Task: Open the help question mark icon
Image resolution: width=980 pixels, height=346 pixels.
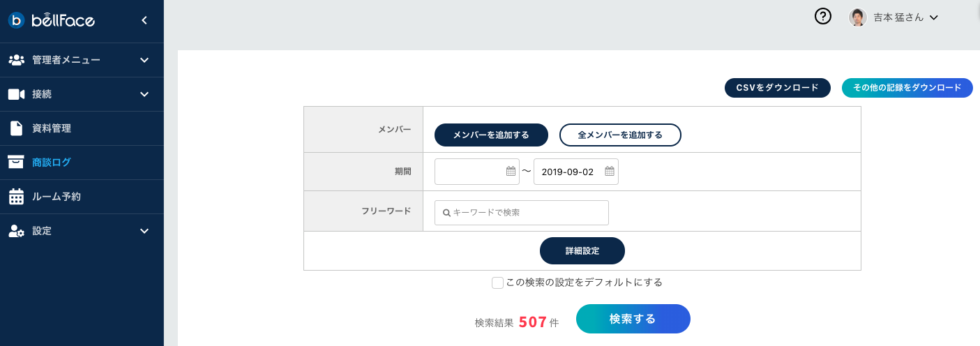Action: (x=823, y=17)
